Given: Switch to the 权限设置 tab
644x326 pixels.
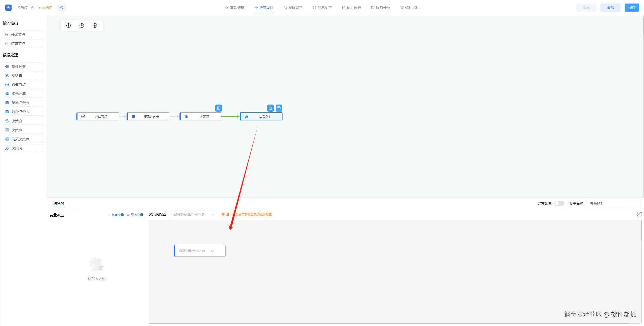Looking at the screenshot, I should point(293,8).
